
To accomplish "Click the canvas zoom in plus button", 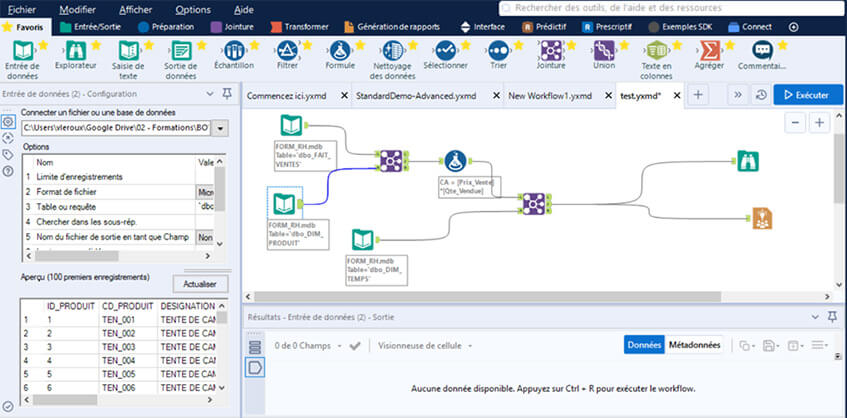I will (x=820, y=122).
